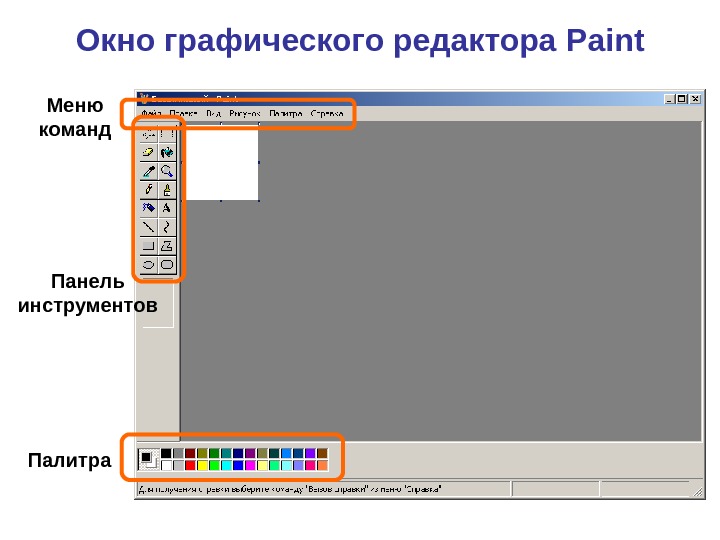This screenshot has height=540, width=720.
Task: Pick the navy blue palette swatch
Action: (x=238, y=454)
